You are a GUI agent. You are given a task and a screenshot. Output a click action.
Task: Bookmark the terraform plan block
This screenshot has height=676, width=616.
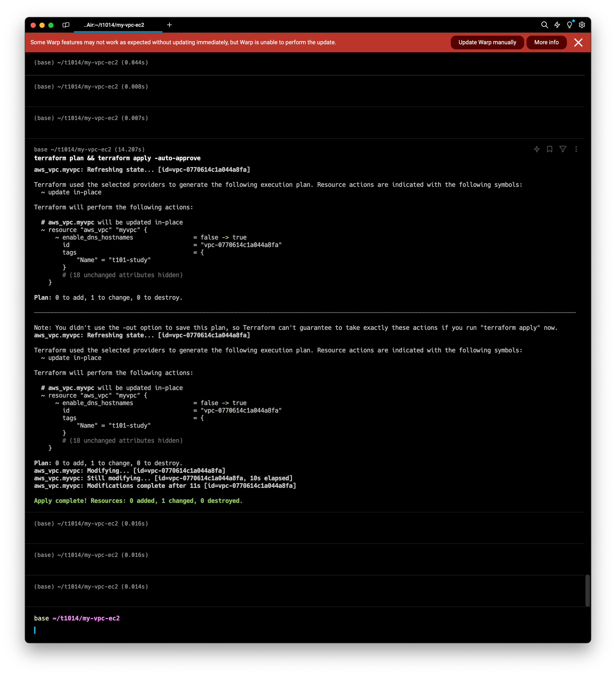550,149
